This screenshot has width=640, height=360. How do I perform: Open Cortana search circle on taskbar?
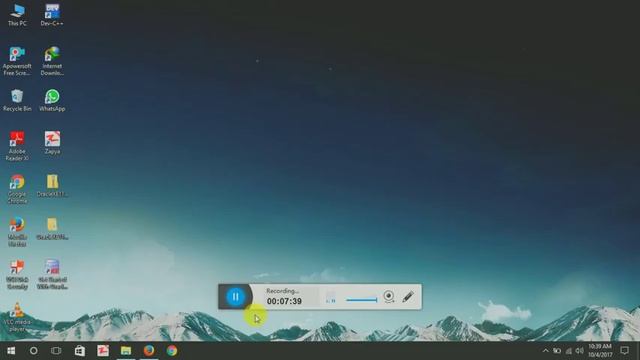click(x=33, y=351)
